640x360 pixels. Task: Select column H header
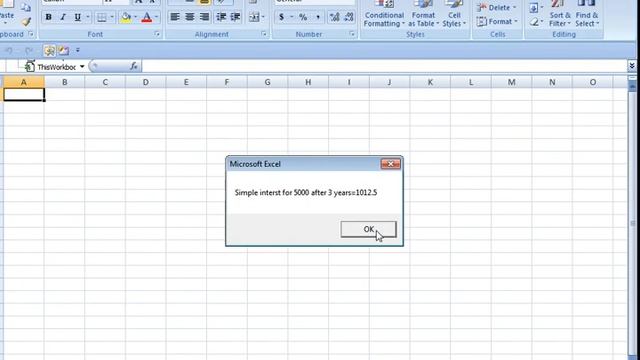[308, 82]
